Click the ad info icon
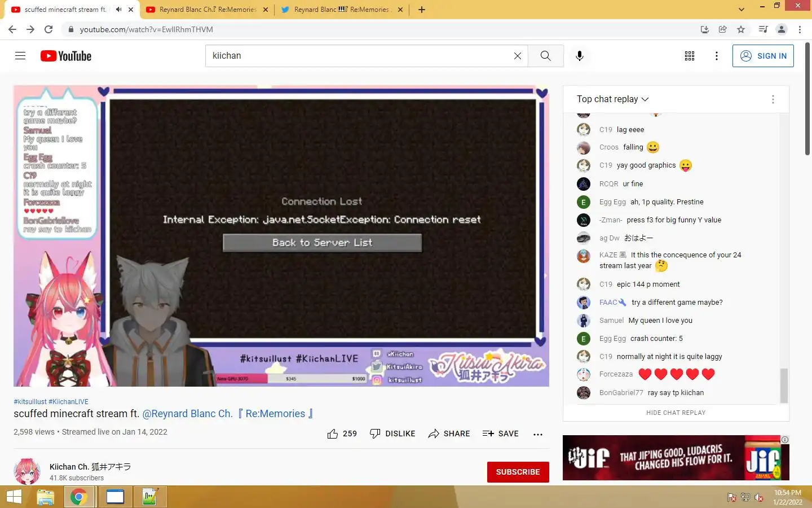812x508 pixels. 785,440
